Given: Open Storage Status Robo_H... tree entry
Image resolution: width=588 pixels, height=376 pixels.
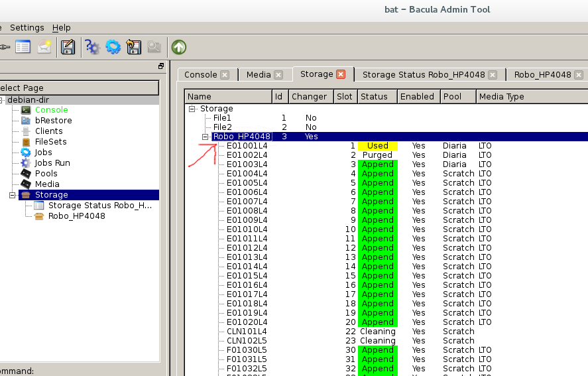Looking at the screenshot, I should (x=99, y=206).
